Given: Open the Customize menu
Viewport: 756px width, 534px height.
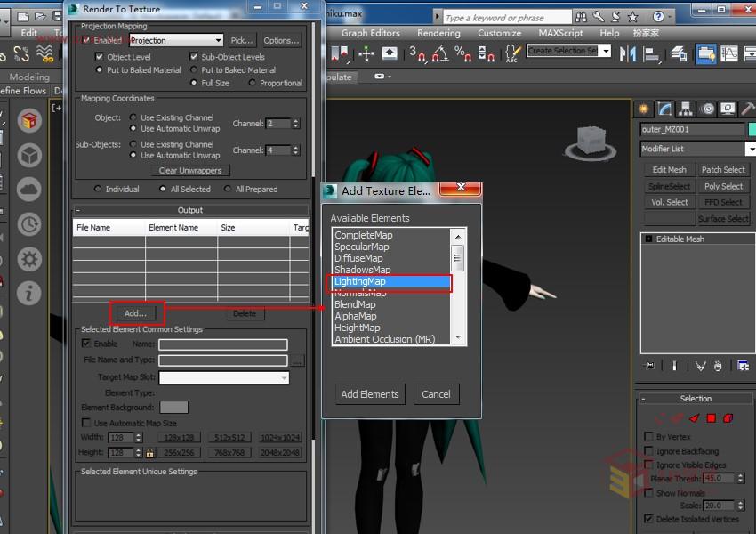Looking at the screenshot, I should [500, 33].
